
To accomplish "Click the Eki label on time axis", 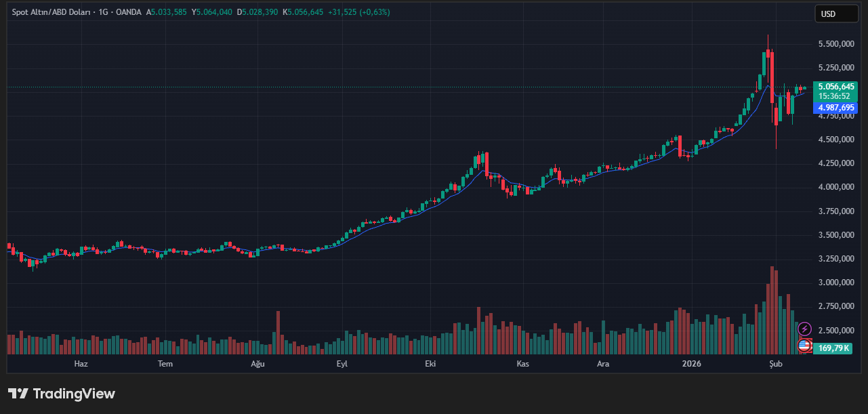I will tap(430, 364).
